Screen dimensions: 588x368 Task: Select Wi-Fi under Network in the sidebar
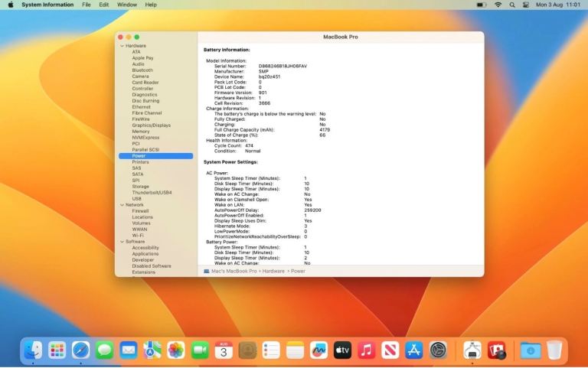138,236
